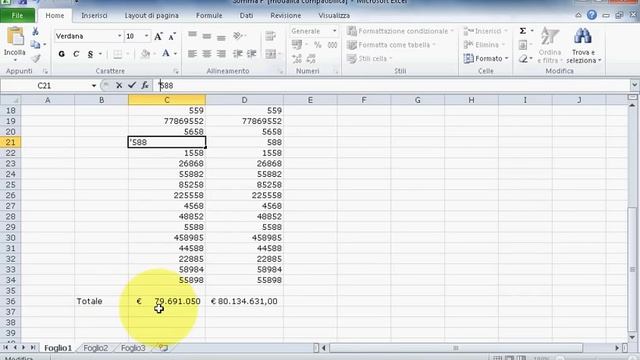The image size is (640, 360).
Task: Align text left
Action: [192, 53]
